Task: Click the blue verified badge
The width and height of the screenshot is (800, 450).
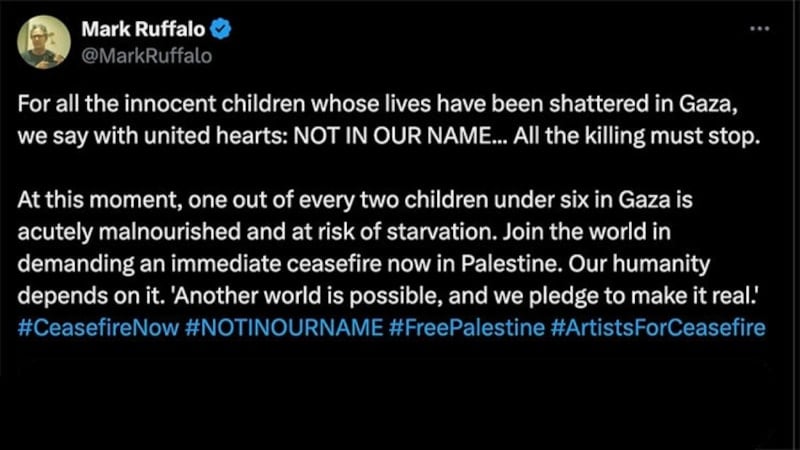Action: [x=222, y=31]
